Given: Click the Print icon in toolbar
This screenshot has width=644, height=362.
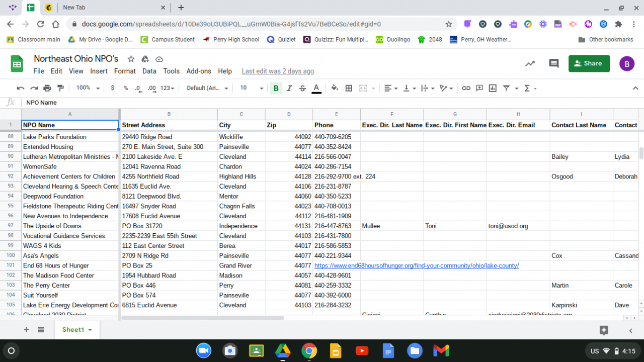Looking at the screenshot, I should click(x=47, y=88).
